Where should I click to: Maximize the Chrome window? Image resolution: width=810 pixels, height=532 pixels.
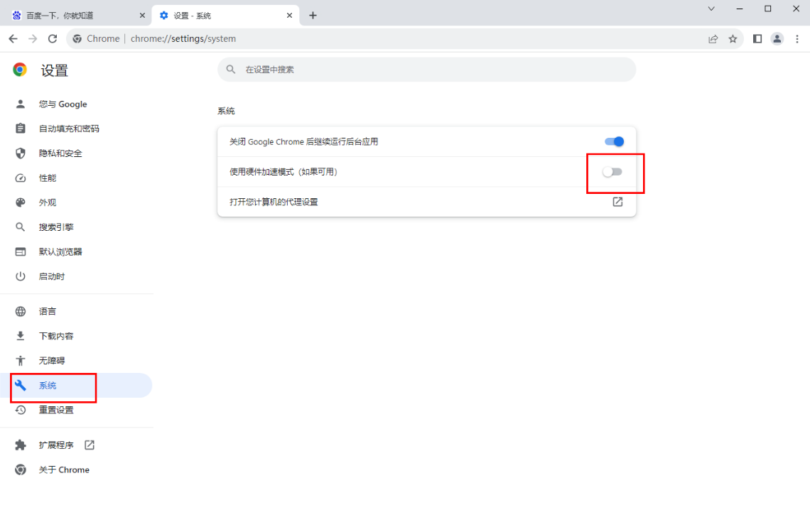coord(767,9)
